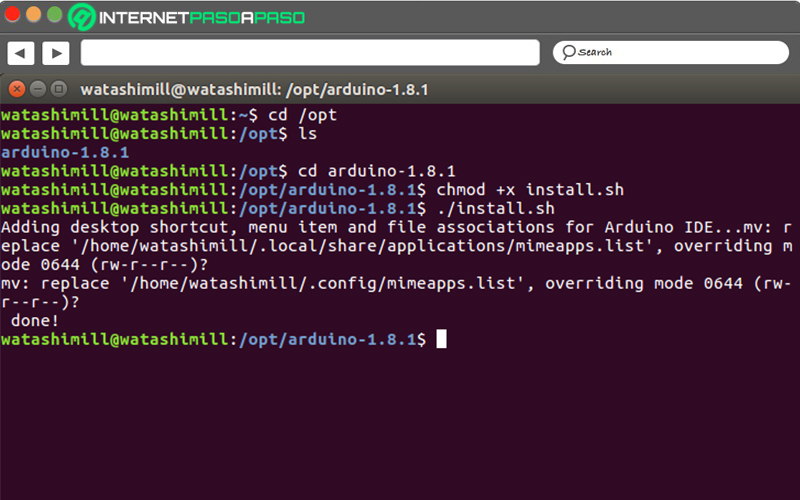Minimize the watashimill terminal window

coord(38,89)
